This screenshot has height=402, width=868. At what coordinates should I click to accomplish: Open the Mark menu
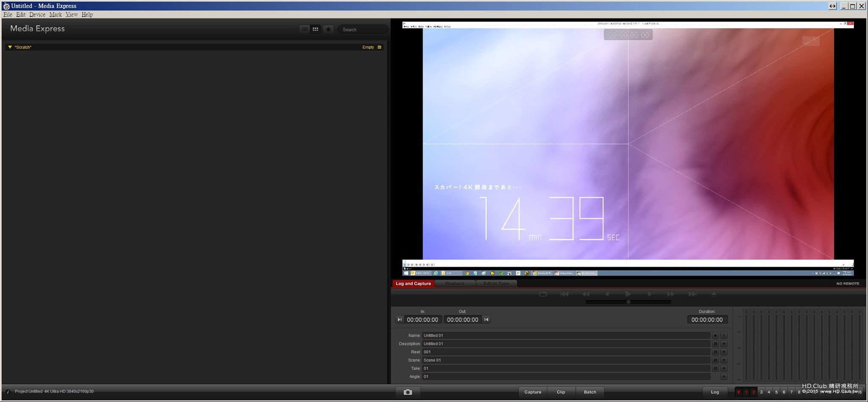click(x=56, y=14)
